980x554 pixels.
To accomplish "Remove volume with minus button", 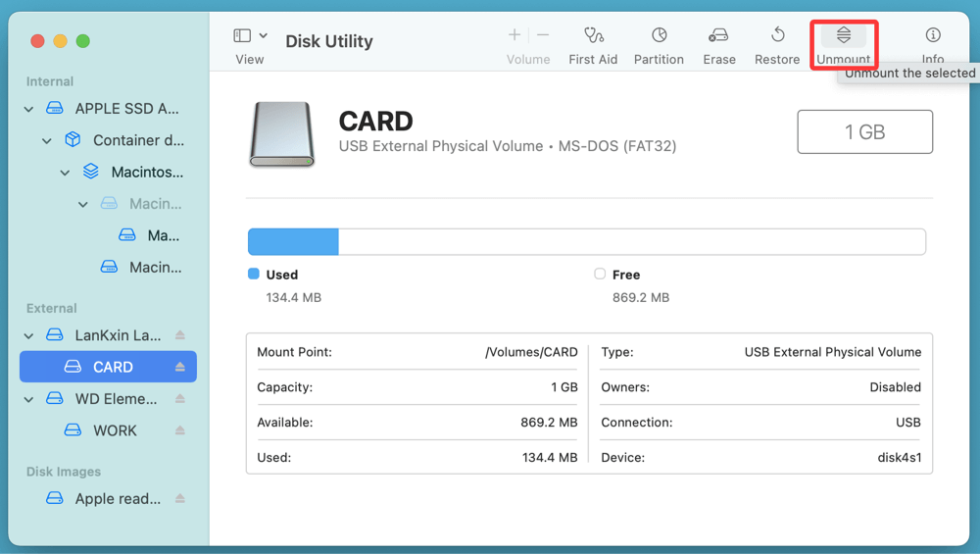I will click(543, 35).
